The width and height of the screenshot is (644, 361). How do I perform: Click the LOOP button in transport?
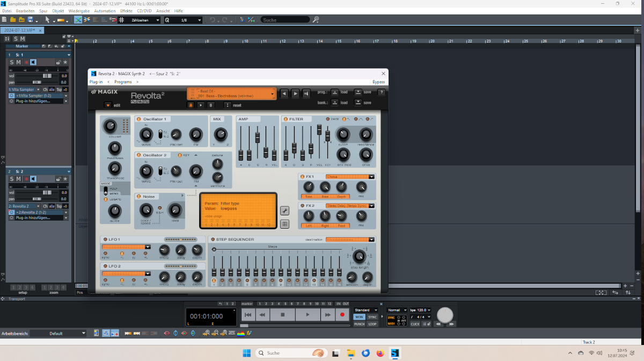click(372, 324)
